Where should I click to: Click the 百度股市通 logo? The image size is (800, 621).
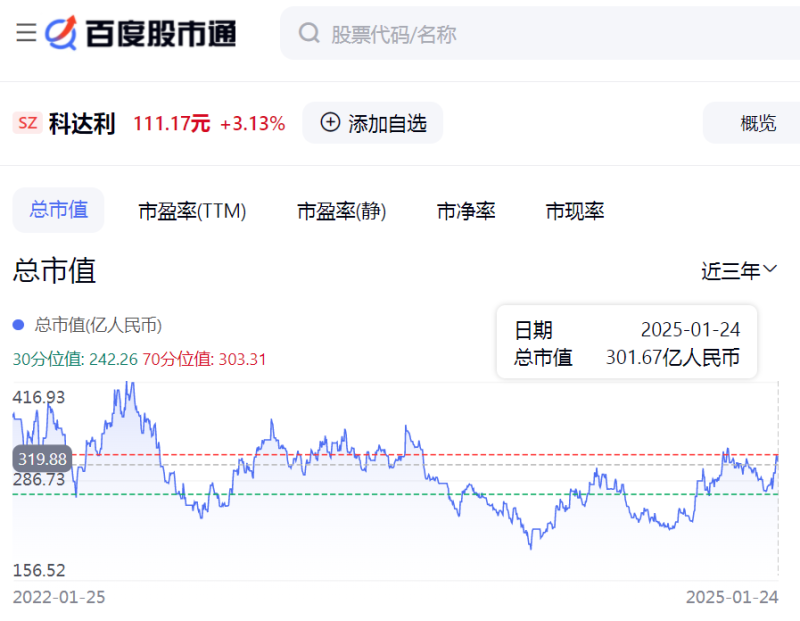click(x=141, y=33)
